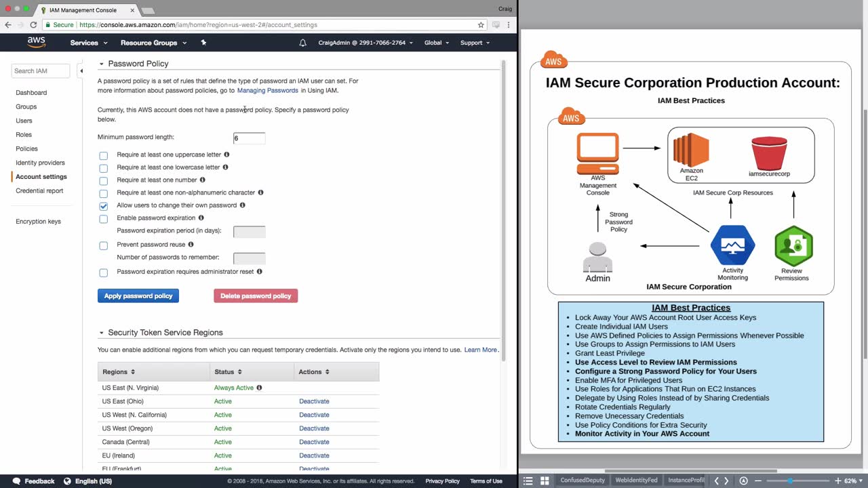Click the browser address bar URL
Screen dimensions: 868x488
[x=198, y=25]
